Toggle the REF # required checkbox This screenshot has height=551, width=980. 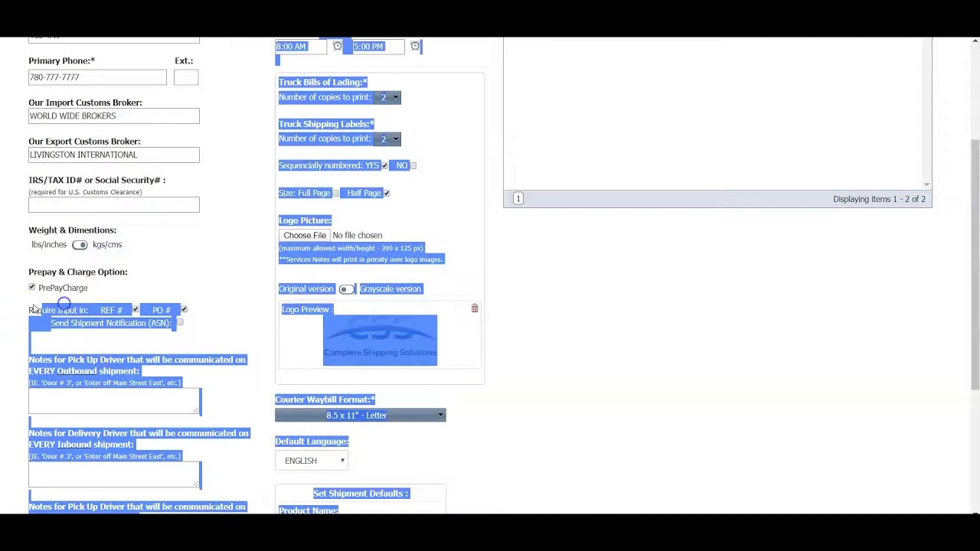pyautogui.click(x=136, y=310)
